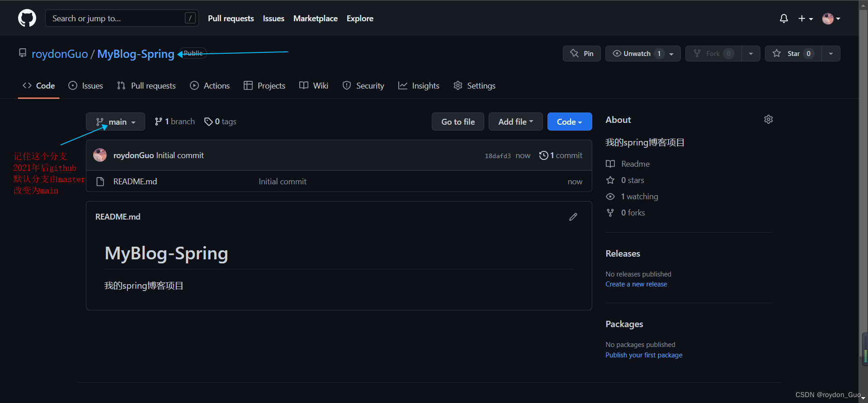This screenshot has height=403, width=868.
Task: Expand the Star lists dropdown arrow
Action: [x=831, y=53]
